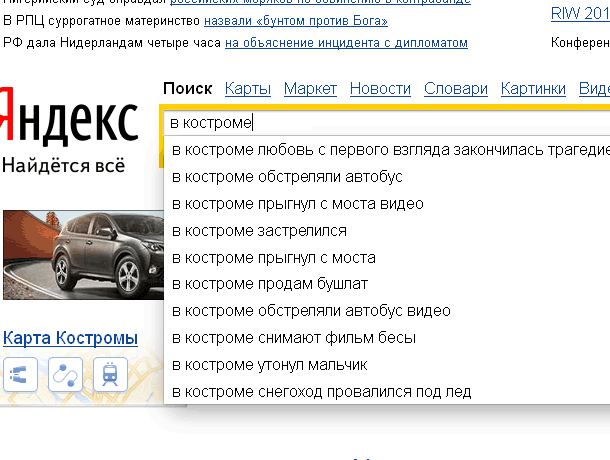The image size is (610, 460).
Task: Click the train schedule icon under the map link
Action: point(110,374)
